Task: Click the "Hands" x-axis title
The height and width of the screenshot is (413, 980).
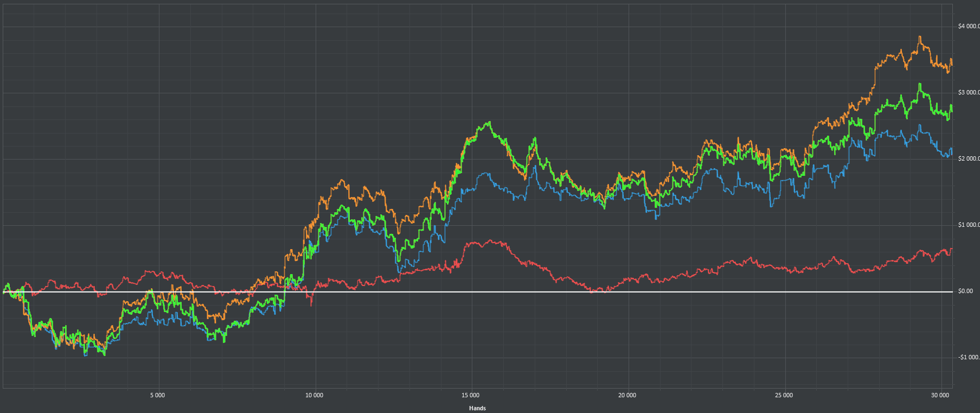Action: pos(477,408)
